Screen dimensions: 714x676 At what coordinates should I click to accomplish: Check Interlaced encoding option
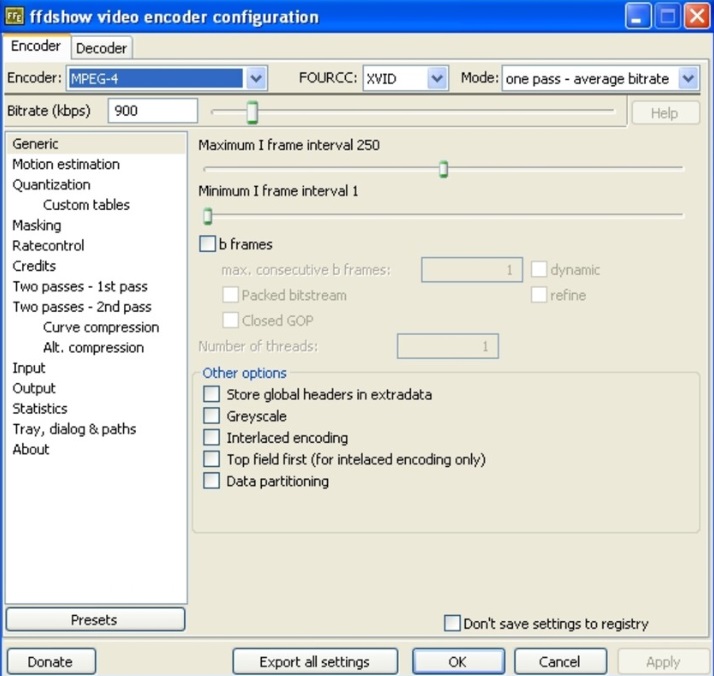(211, 438)
